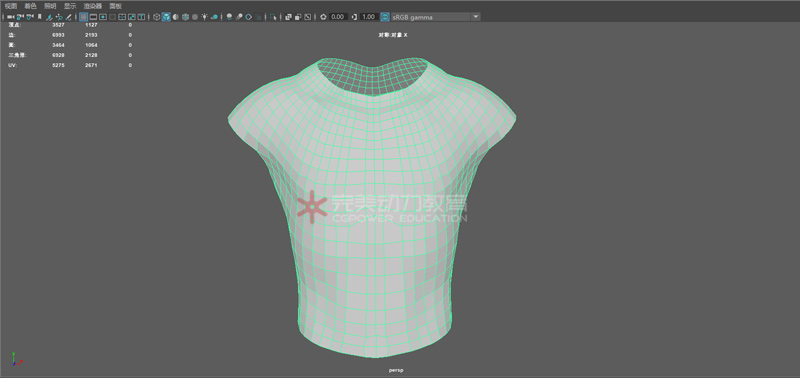Image resolution: width=800 pixels, height=378 pixels.
Task: Open the 渲染器 (Renderer) menu
Action: [x=93, y=6]
